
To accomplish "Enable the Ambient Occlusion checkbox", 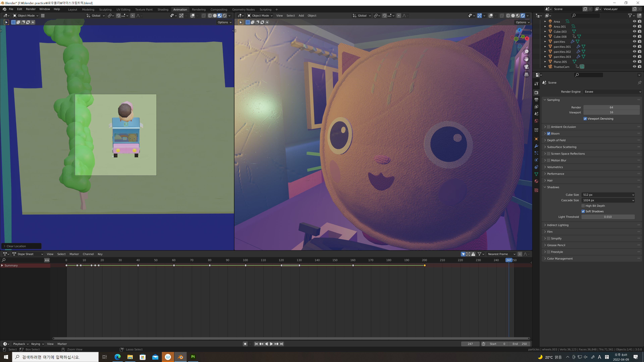I will tap(549, 127).
